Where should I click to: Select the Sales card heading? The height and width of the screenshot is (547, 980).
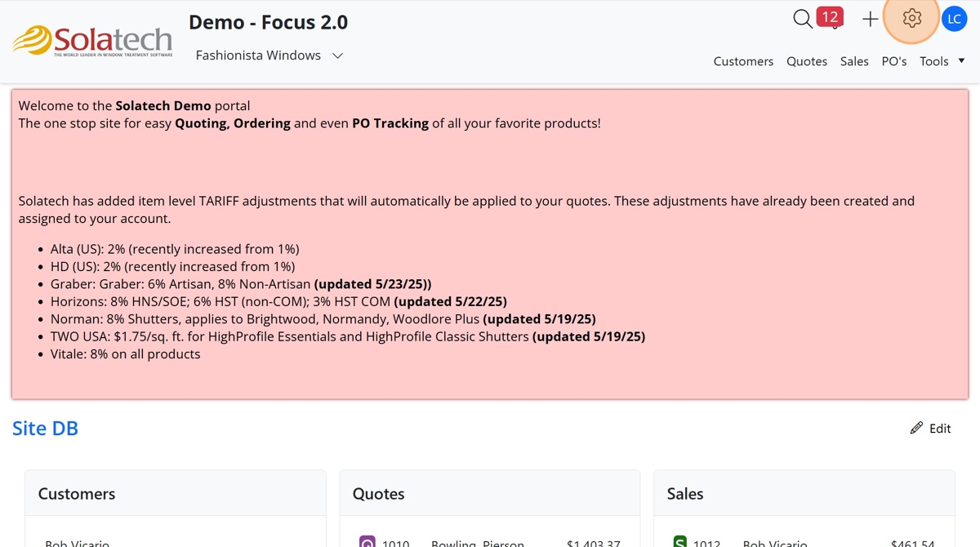tap(684, 494)
